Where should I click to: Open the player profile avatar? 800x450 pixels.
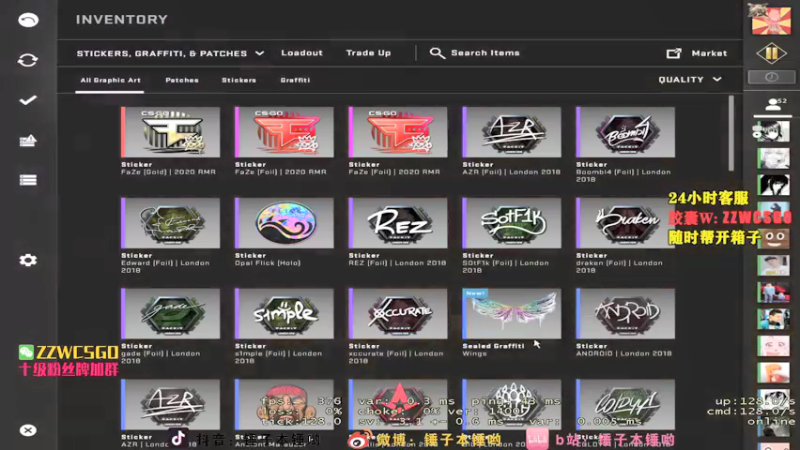click(771, 19)
